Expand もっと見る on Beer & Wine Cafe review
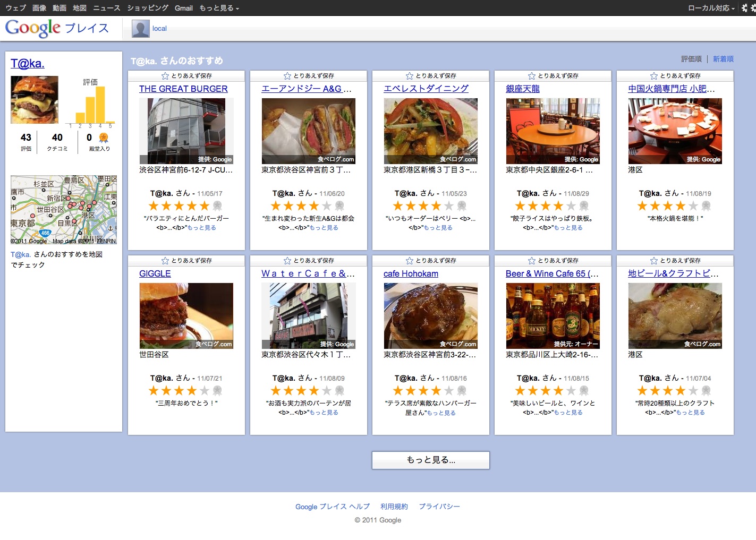Viewport: 756px width, 540px height. tap(568, 413)
